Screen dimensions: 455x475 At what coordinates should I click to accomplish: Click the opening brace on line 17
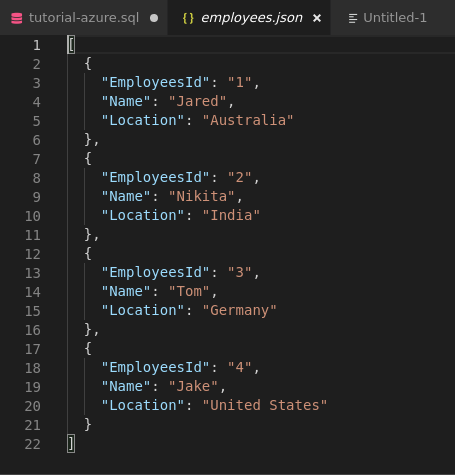click(x=88, y=348)
